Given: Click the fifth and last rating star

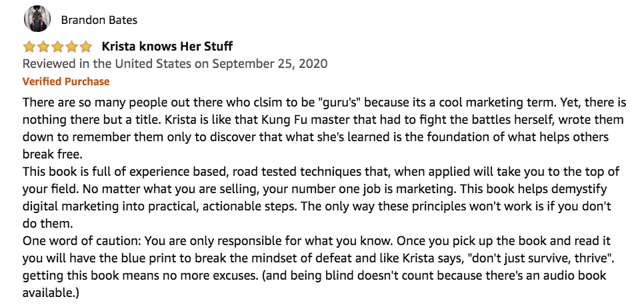Looking at the screenshot, I should [x=85, y=47].
